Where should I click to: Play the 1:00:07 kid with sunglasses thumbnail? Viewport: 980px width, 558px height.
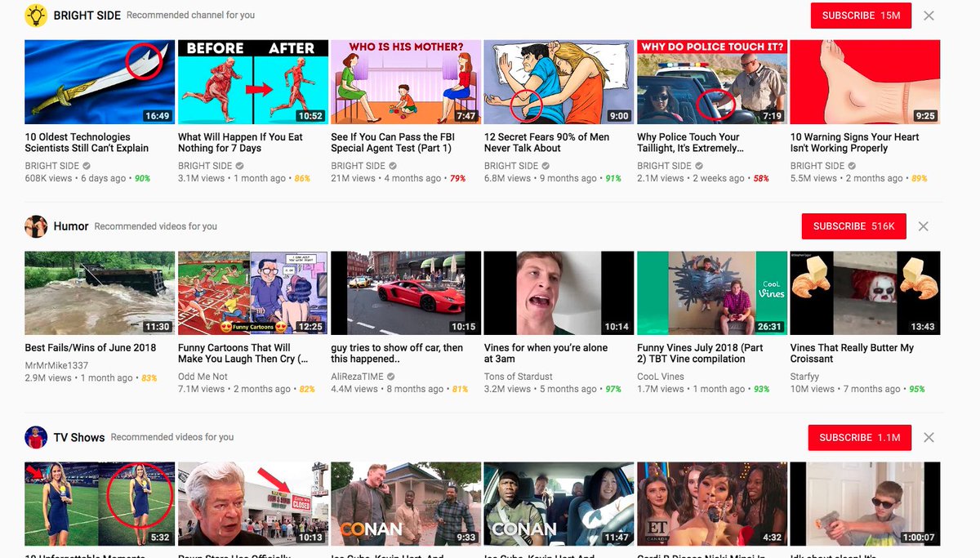point(866,504)
